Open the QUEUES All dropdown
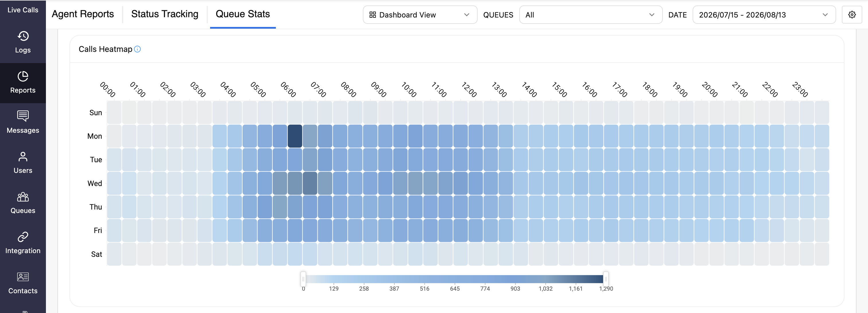 click(x=590, y=15)
